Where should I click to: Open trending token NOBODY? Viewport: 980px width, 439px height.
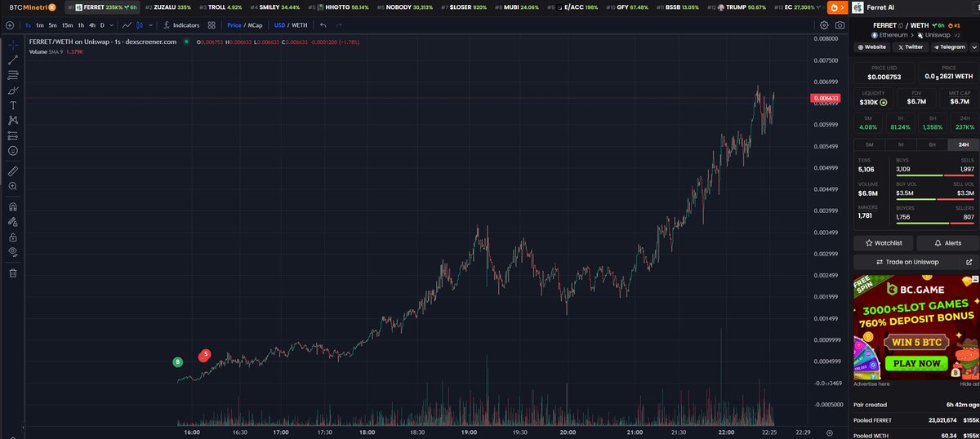pos(403,7)
